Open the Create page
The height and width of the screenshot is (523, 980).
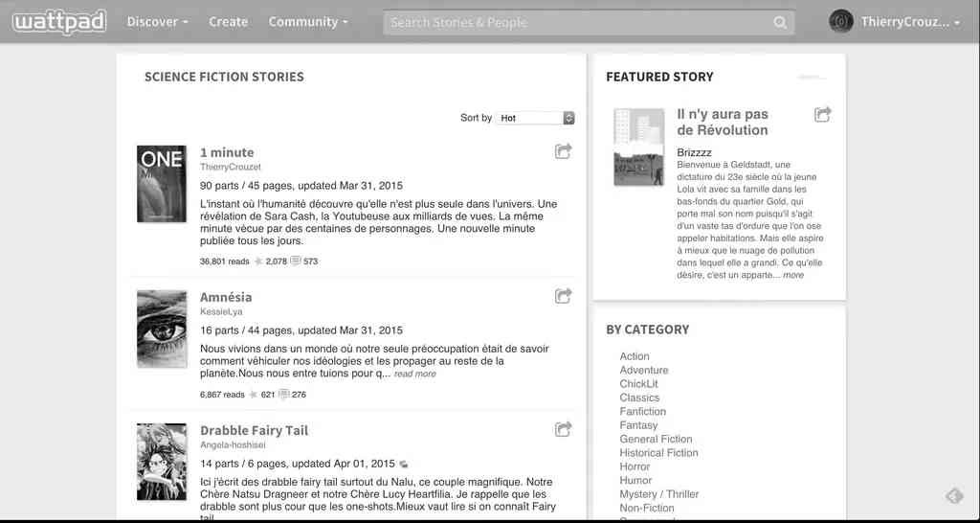click(228, 21)
